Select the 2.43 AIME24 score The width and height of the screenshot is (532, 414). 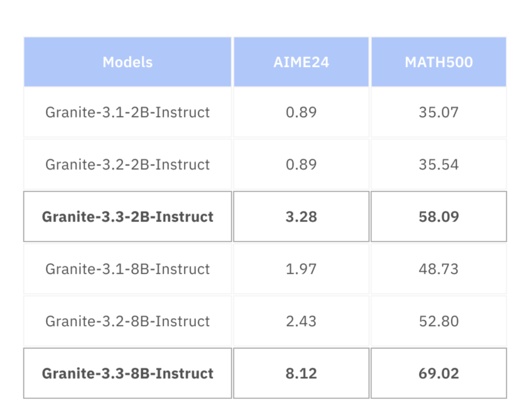pos(301,321)
